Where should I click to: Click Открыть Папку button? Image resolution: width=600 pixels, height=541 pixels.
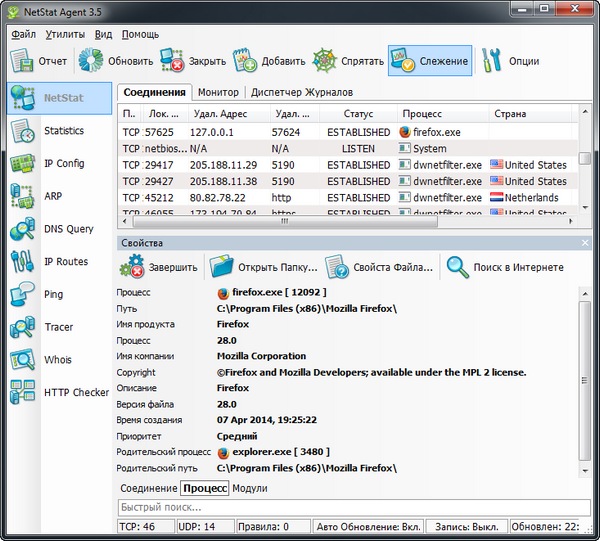265,267
